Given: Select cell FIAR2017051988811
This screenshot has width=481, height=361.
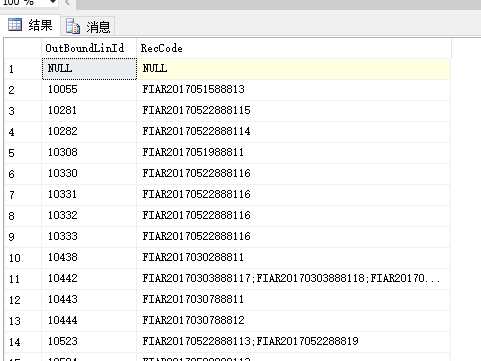Looking at the screenshot, I should point(293,153).
